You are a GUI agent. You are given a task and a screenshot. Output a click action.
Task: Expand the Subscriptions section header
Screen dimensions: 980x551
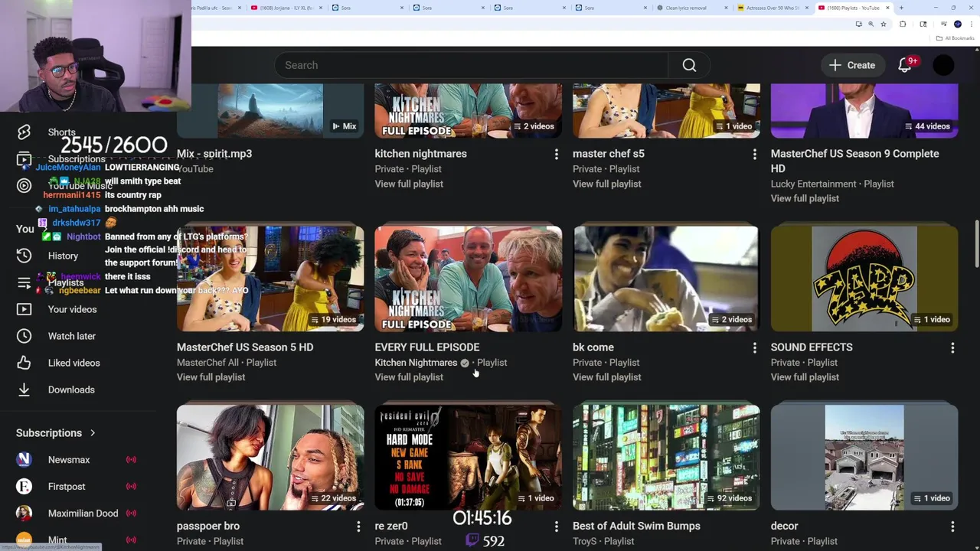click(x=55, y=433)
